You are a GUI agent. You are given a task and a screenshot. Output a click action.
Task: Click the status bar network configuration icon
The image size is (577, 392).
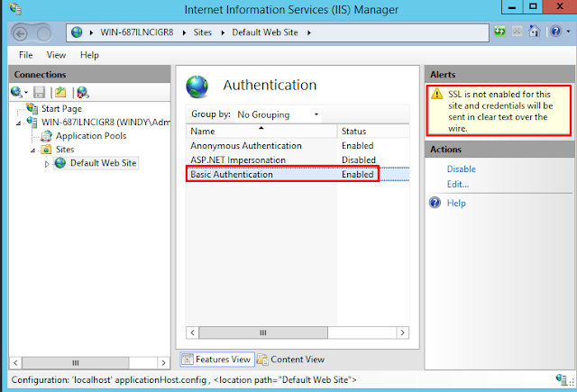click(562, 379)
